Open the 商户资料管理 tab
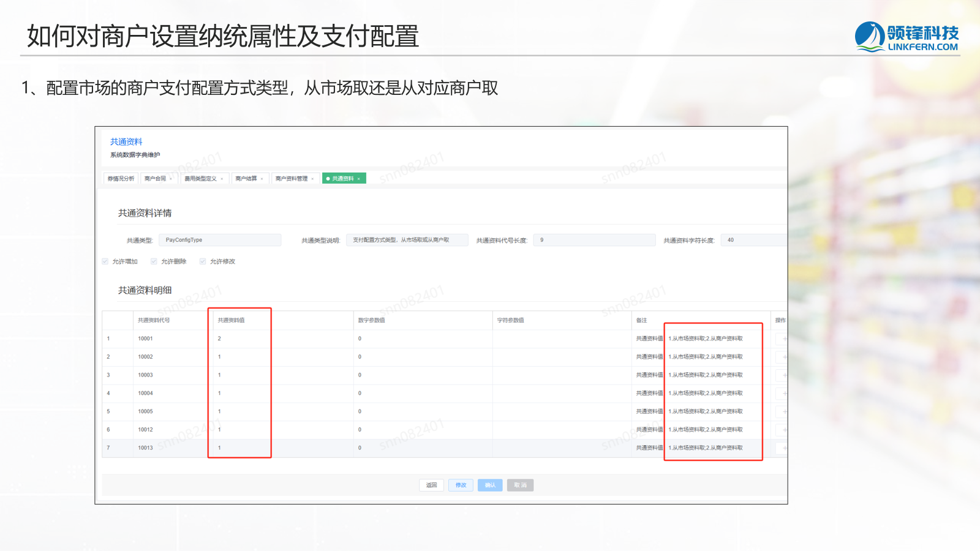Image resolution: width=980 pixels, height=551 pixels. (291, 179)
